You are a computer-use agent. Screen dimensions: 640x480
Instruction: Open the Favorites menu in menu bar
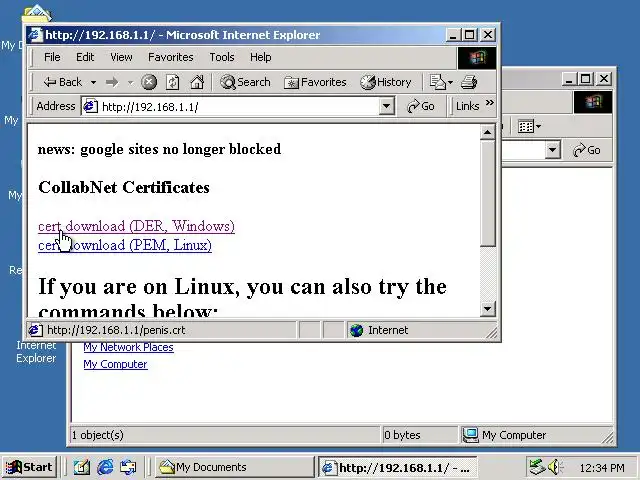click(171, 57)
